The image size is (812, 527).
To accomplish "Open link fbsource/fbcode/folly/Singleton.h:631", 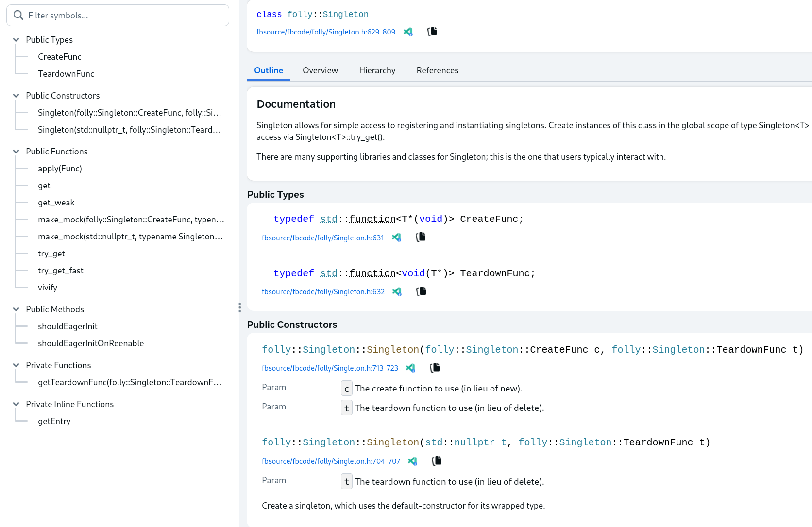I will 322,238.
